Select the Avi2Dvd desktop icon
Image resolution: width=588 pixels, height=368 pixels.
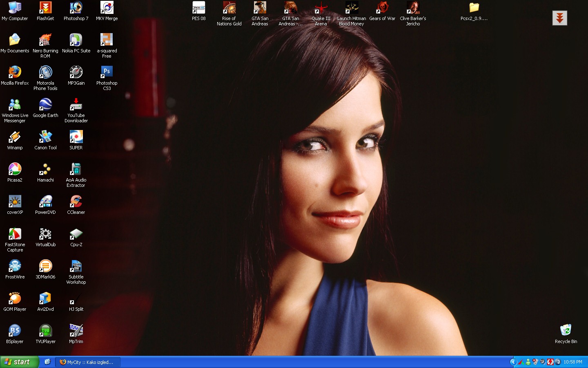tap(45, 302)
